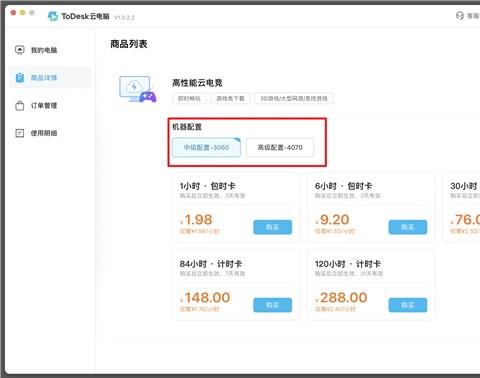Open the 使用明细 list icon
This screenshot has width=480, height=378.
click(20, 133)
